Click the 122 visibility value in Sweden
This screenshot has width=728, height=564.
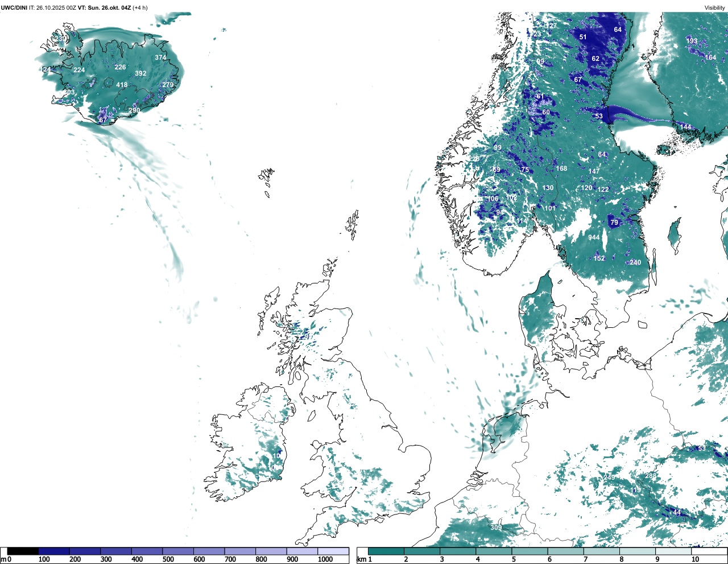[x=603, y=190]
